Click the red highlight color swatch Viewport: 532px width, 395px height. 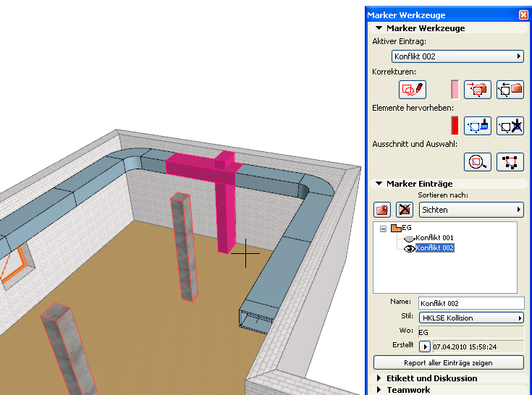455,126
